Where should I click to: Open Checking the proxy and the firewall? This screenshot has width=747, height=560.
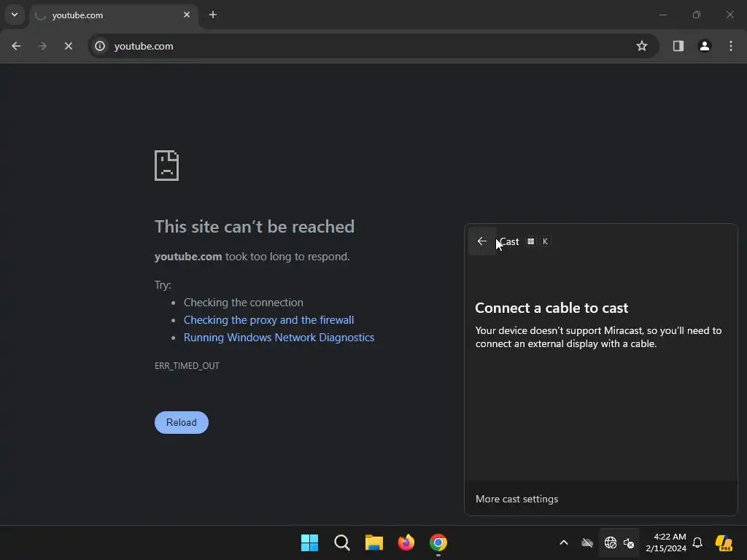(268, 320)
